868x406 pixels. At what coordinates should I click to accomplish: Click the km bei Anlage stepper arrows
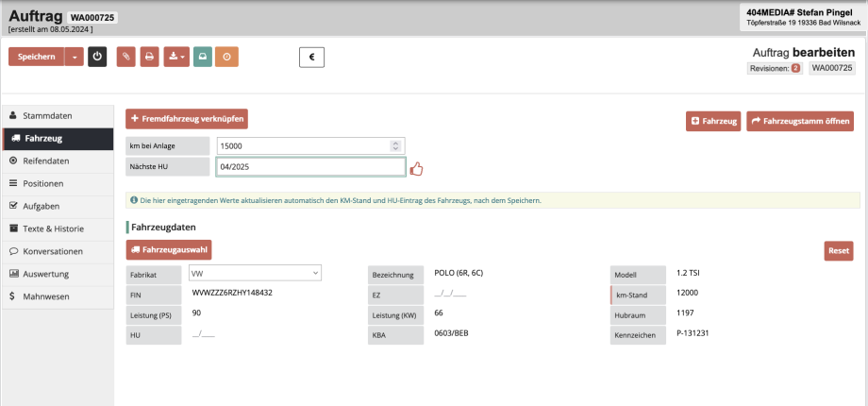396,145
